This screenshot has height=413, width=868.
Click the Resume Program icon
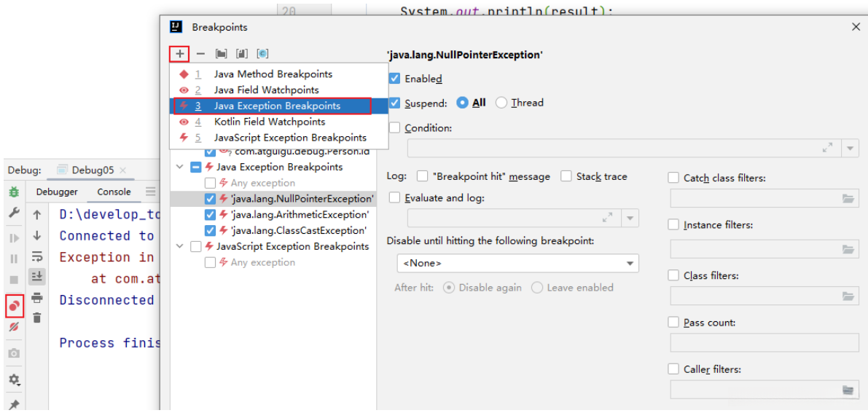click(15, 238)
